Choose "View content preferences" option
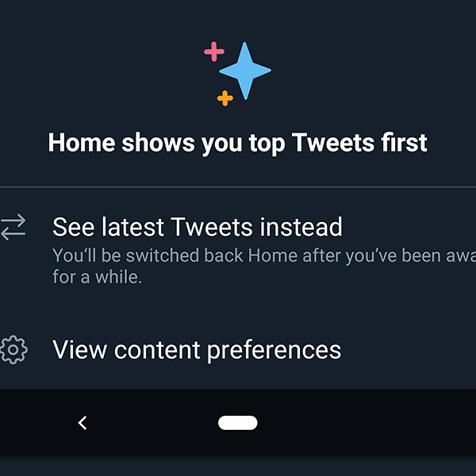The height and width of the screenshot is (476, 476). click(x=197, y=350)
